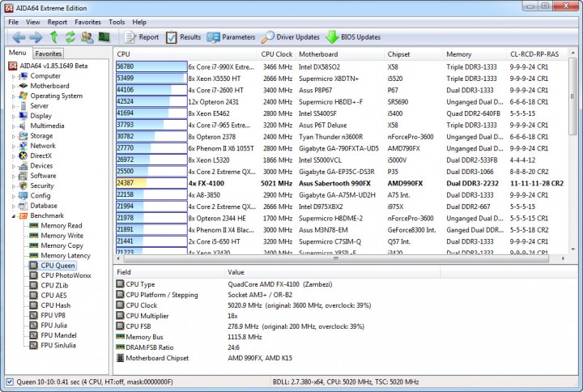The height and width of the screenshot is (392, 583).
Task: Switch to the Menu tab
Action: (x=18, y=53)
